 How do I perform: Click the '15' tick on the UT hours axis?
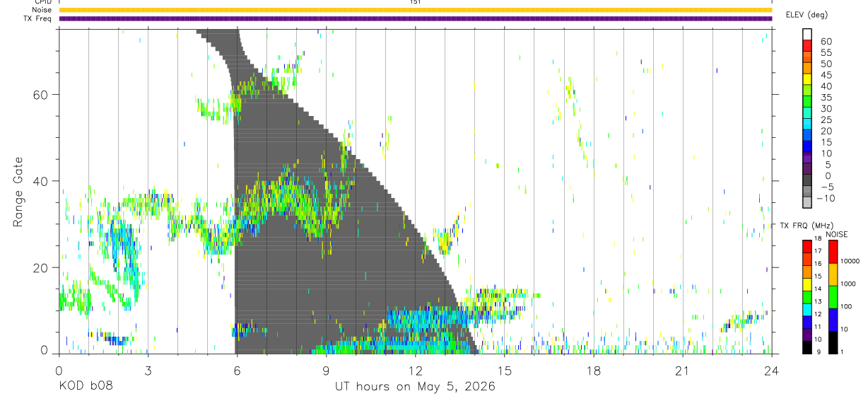pyautogui.click(x=505, y=370)
